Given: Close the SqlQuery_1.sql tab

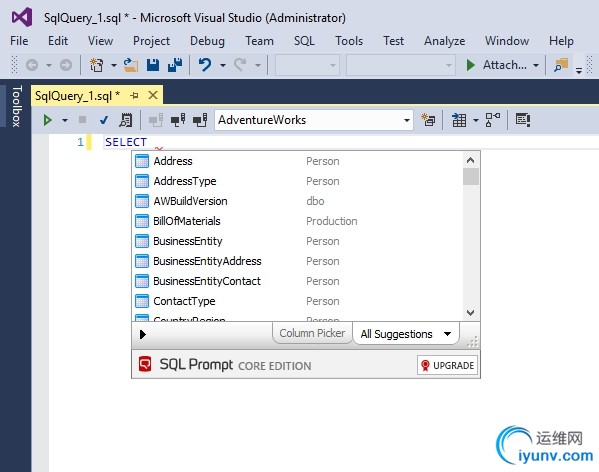Looking at the screenshot, I should (153, 95).
